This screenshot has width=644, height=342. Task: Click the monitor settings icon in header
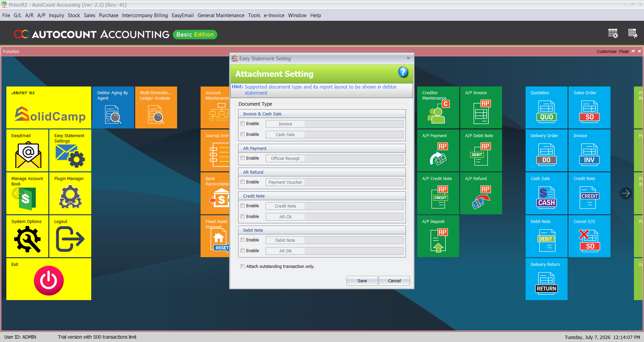tap(633, 34)
